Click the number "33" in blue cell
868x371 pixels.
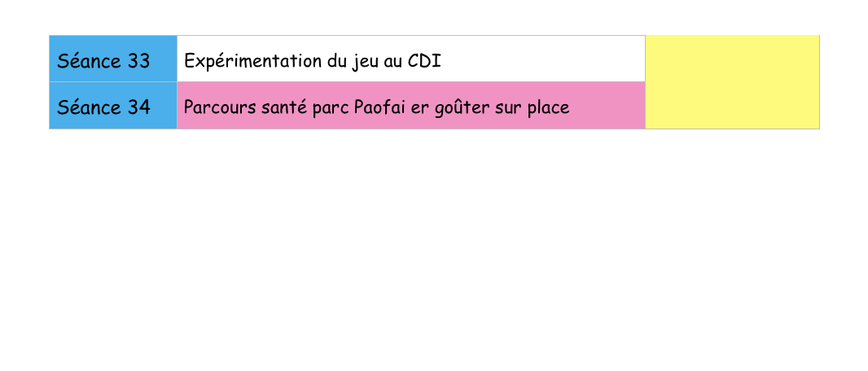138,60
